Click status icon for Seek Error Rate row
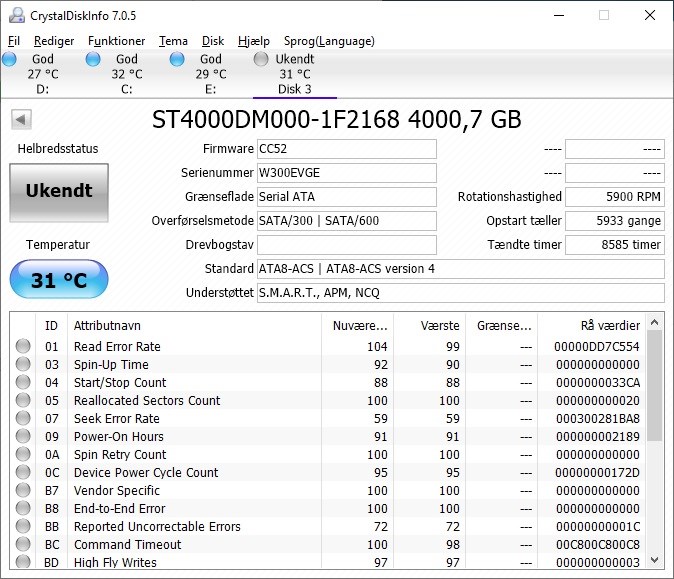 pos(23,418)
